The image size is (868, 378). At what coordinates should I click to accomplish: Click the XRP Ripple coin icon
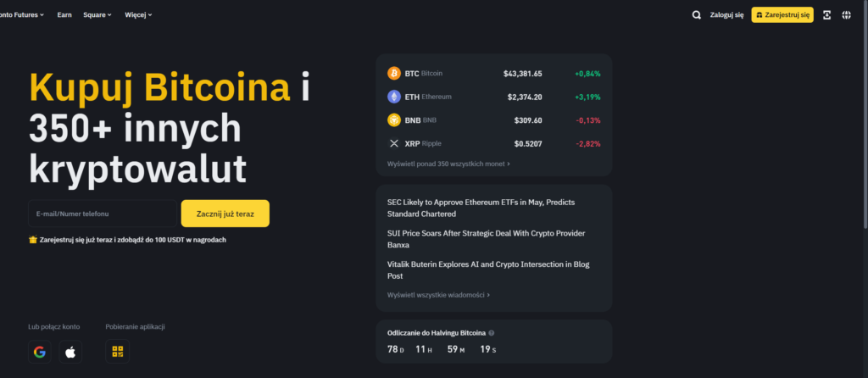[x=394, y=144]
